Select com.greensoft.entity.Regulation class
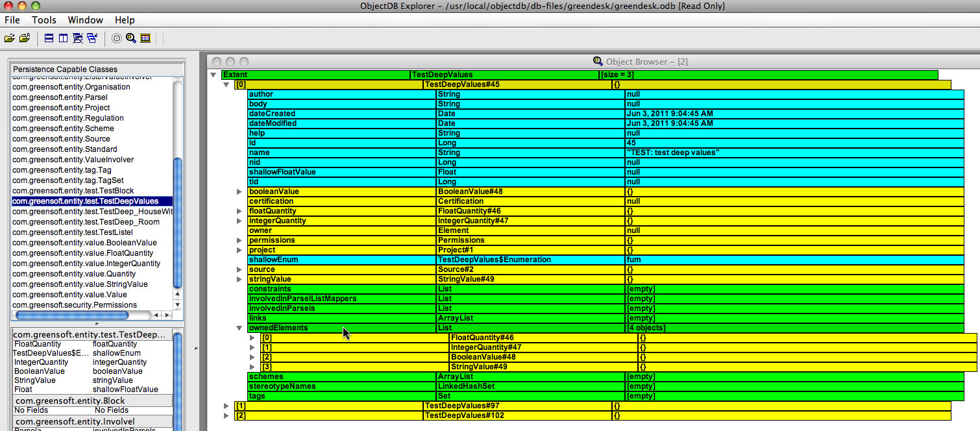 click(92, 118)
